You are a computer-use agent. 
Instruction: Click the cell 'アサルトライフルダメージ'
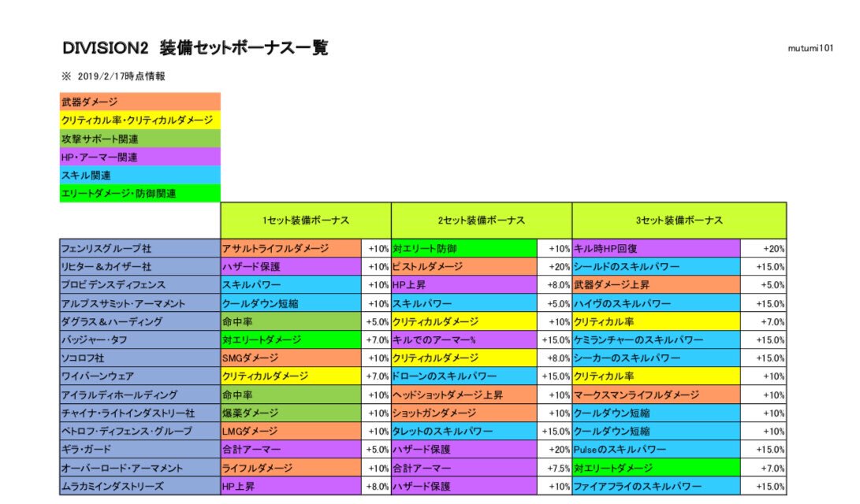pyautogui.click(x=291, y=248)
